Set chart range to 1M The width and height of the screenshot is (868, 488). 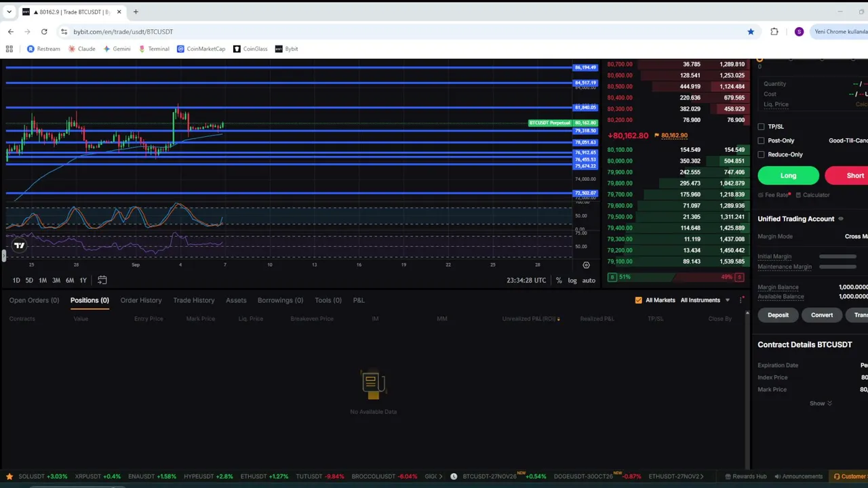(x=43, y=281)
